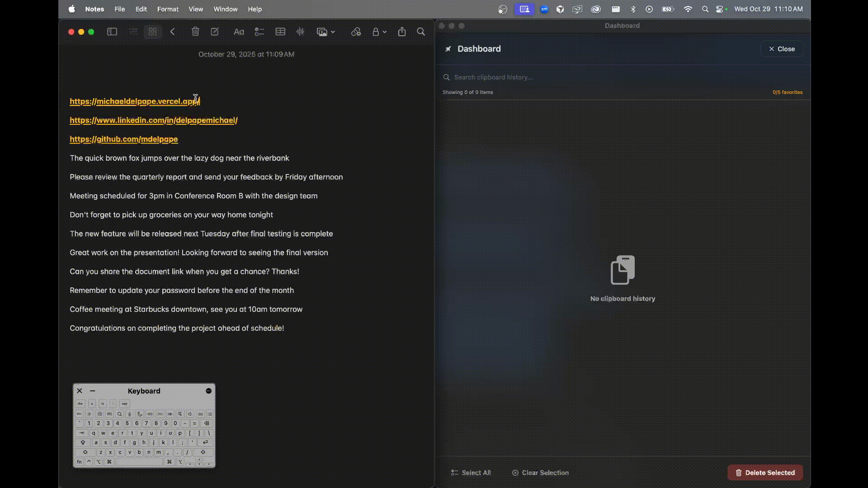Click the share icon in Notes toolbar

coord(402,32)
